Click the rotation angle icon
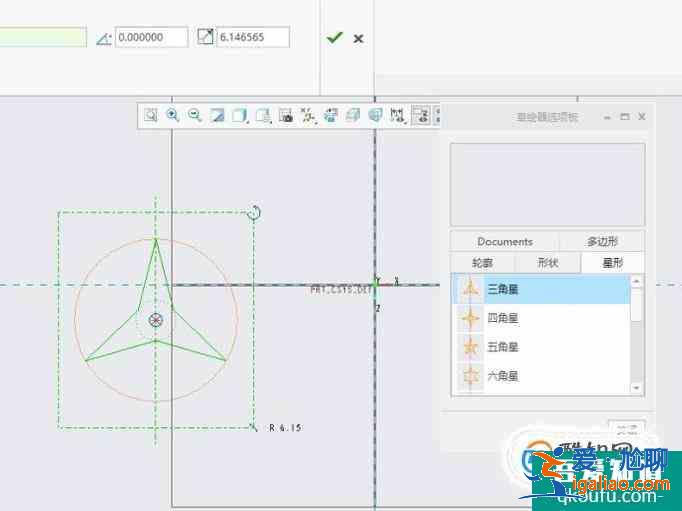This screenshot has height=511, width=682. tap(104, 39)
